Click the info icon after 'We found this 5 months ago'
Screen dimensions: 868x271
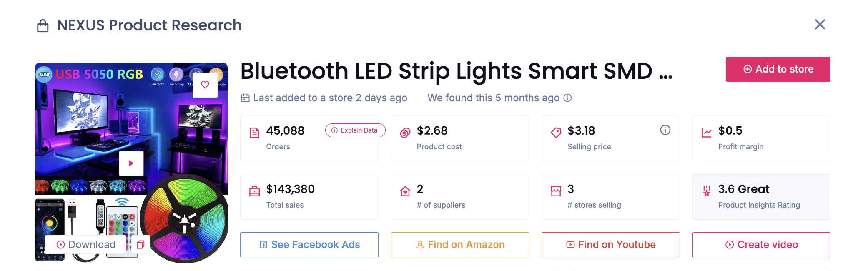pyautogui.click(x=568, y=98)
